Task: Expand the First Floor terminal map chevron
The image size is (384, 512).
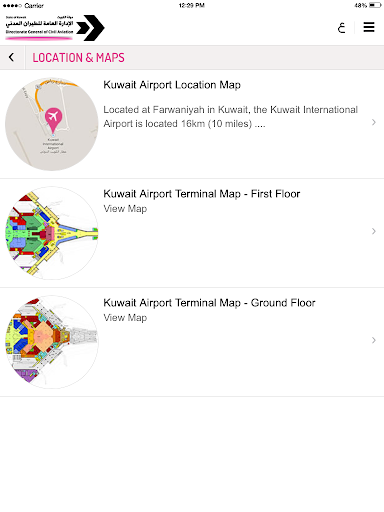Action: [374, 231]
